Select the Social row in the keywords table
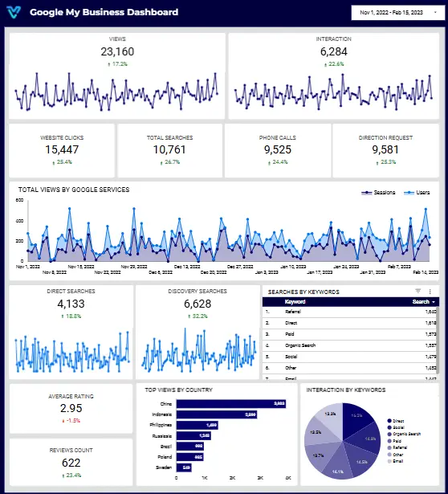The height and width of the screenshot is (494, 448). [349, 357]
